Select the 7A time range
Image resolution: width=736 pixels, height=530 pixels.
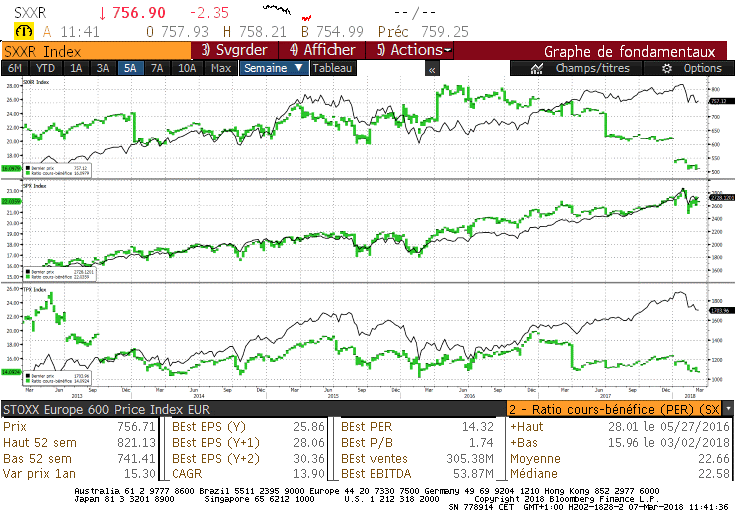click(157, 69)
